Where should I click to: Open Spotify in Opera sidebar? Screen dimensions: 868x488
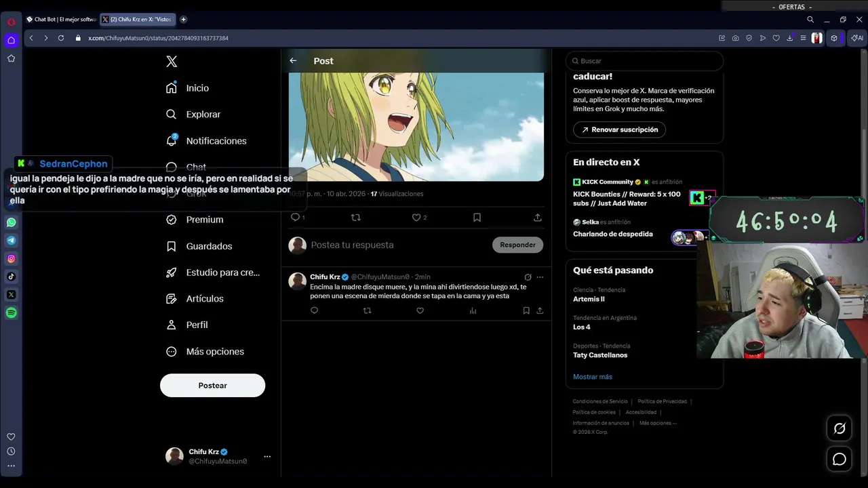point(11,313)
